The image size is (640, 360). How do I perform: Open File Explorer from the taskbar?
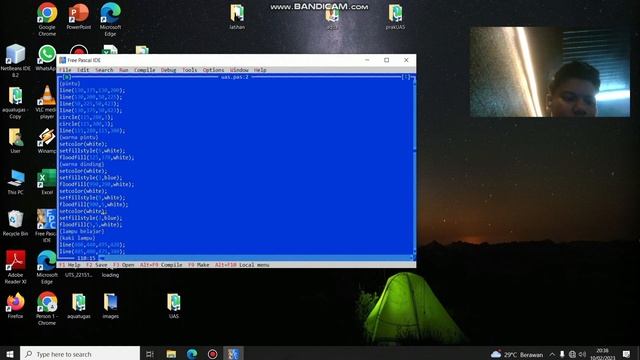[171, 354]
